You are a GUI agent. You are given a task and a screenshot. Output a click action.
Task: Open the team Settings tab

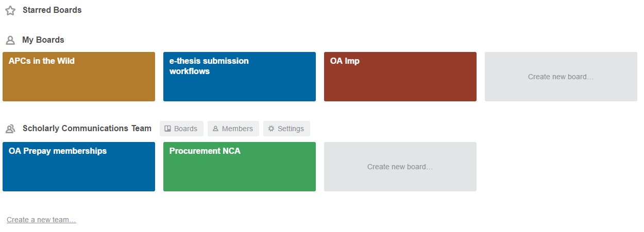click(x=287, y=129)
